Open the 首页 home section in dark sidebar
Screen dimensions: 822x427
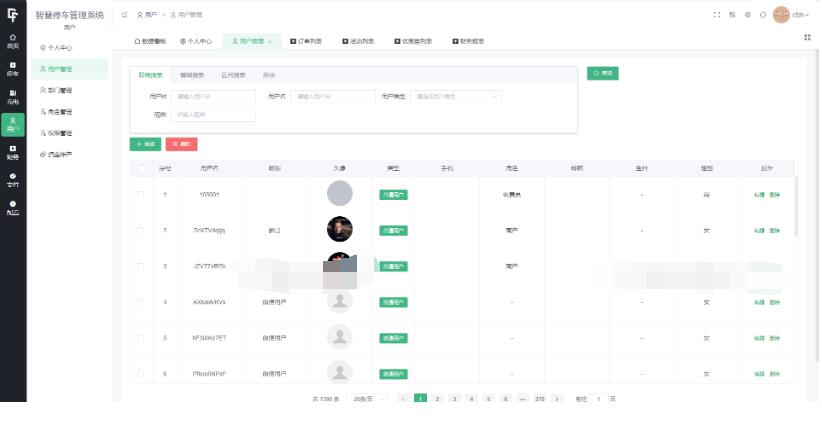point(13,41)
